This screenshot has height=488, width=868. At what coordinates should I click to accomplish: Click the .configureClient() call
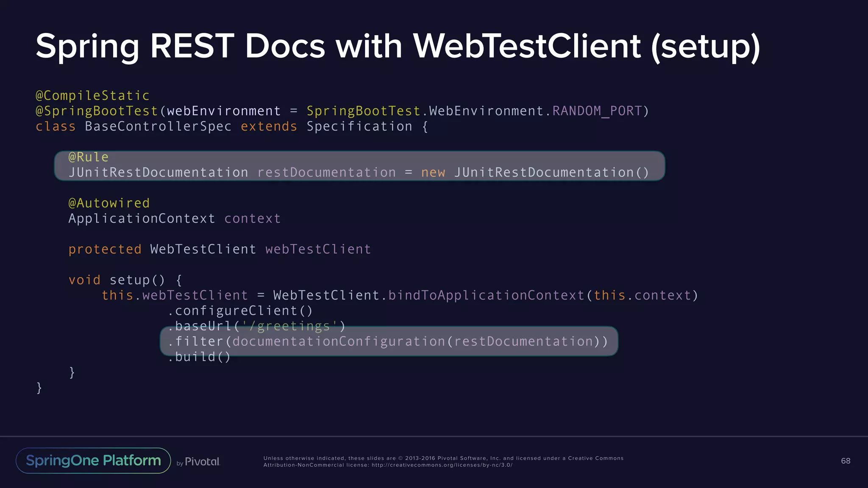[240, 311]
